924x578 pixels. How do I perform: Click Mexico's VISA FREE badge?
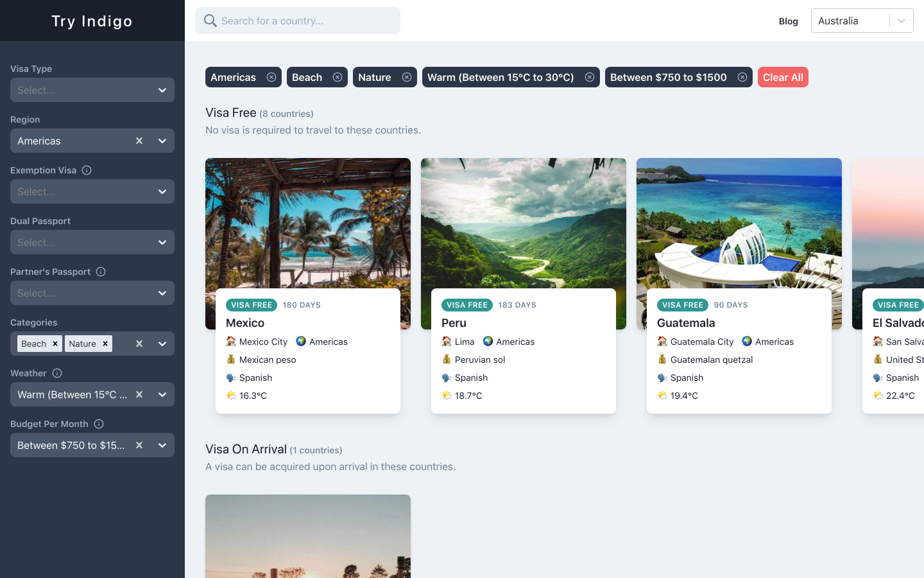(x=252, y=305)
